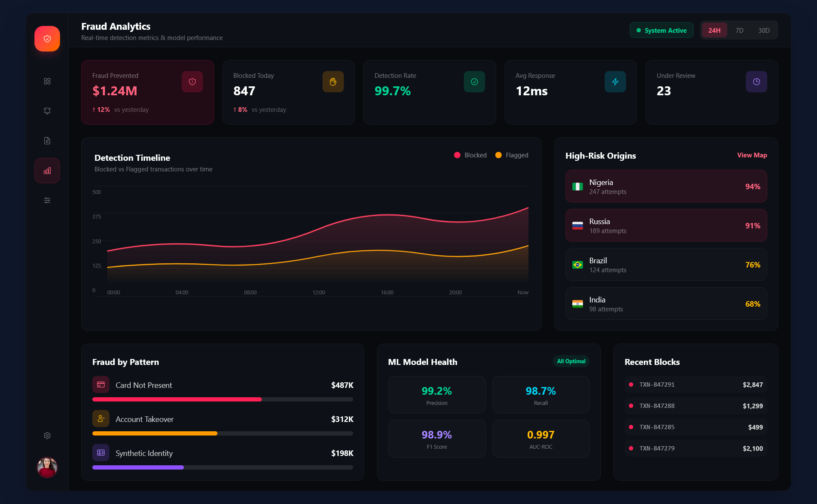The width and height of the screenshot is (817, 504).
Task: Toggle the Blocked series in Detection Timeline legend
Action: [x=470, y=155]
